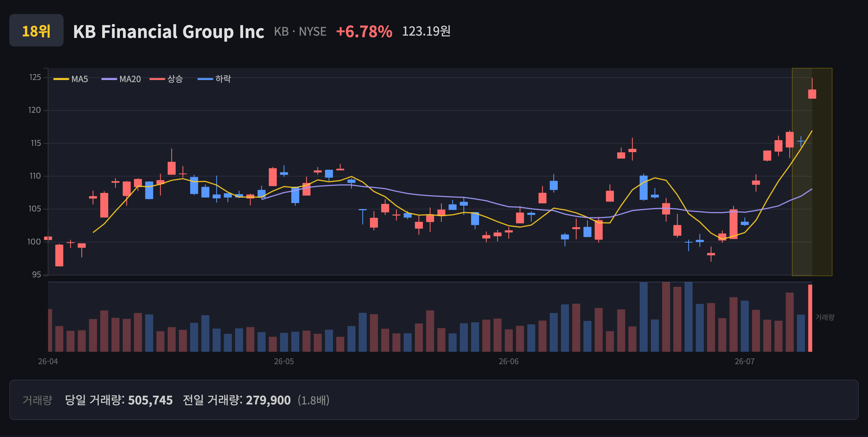Screen dimensions: 868x437
Task: Click the +6.78% change value
Action: (x=364, y=31)
